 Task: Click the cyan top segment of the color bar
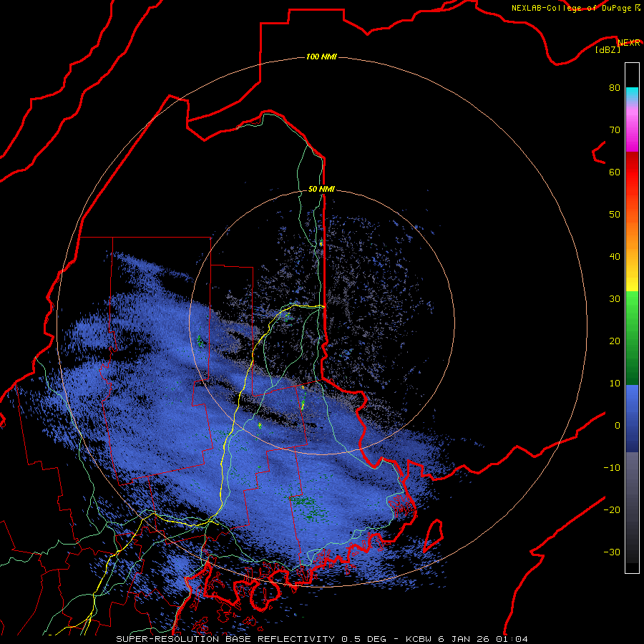pyautogui.click(x=632, y=94)
